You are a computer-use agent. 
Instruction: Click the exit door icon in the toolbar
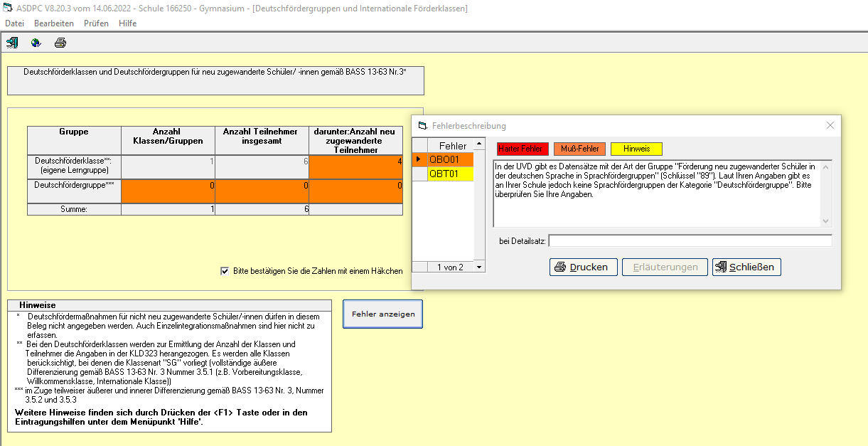click(12, 43)
